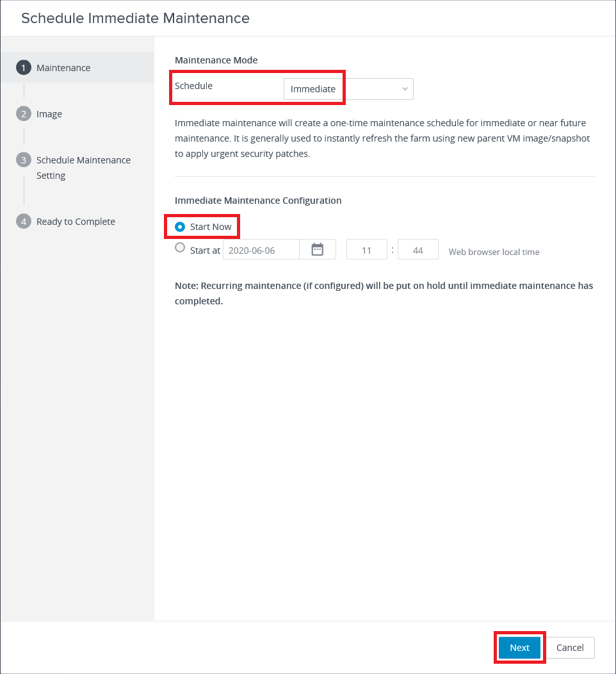Screen dimensions: 616x674
Task: Click the step 2 circle icon
Action: coord(24,113)
